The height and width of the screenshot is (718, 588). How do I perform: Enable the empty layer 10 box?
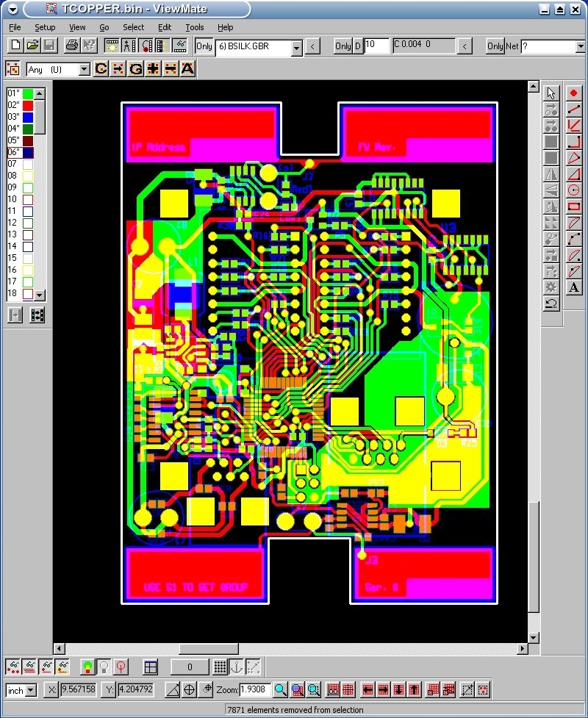tap(28, 199)
